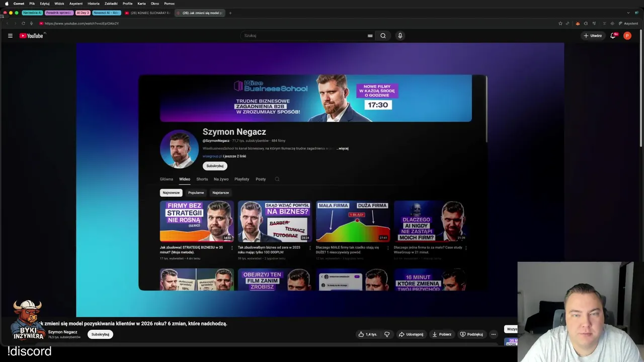644x362 pixels.
Task: Click the Subskrybuj button below the video title
Action: click(100, 334)
